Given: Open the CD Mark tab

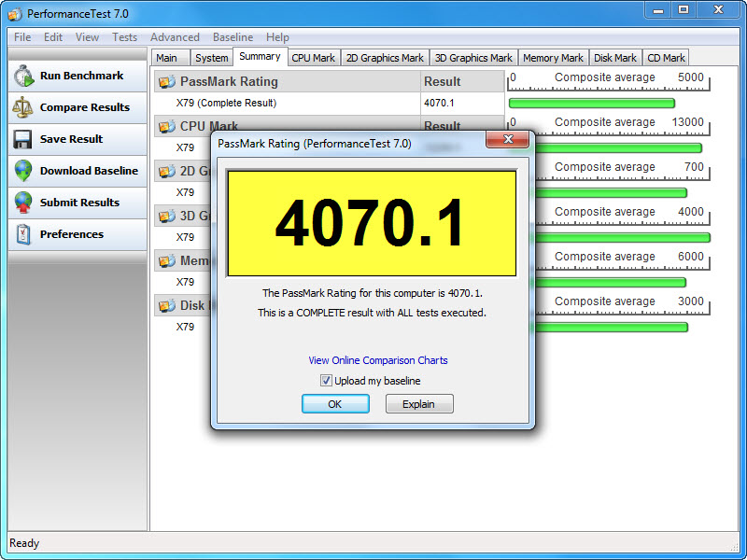Looking at the screenshot, I should point(666,58).
